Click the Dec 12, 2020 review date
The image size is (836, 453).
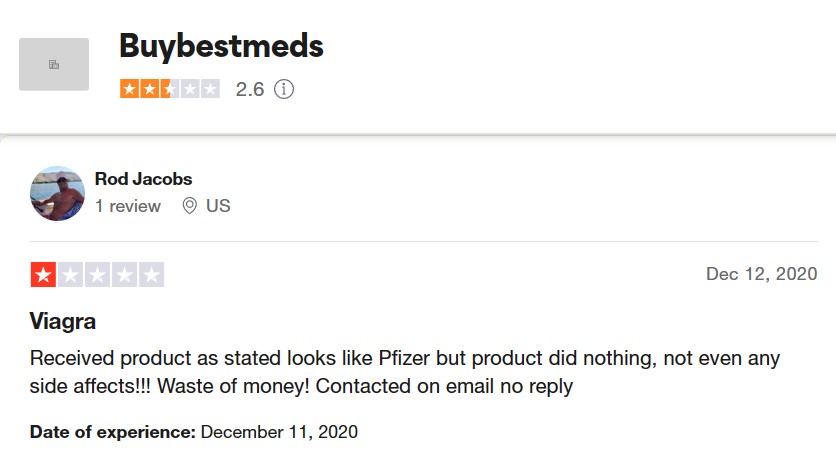[761, 274]
